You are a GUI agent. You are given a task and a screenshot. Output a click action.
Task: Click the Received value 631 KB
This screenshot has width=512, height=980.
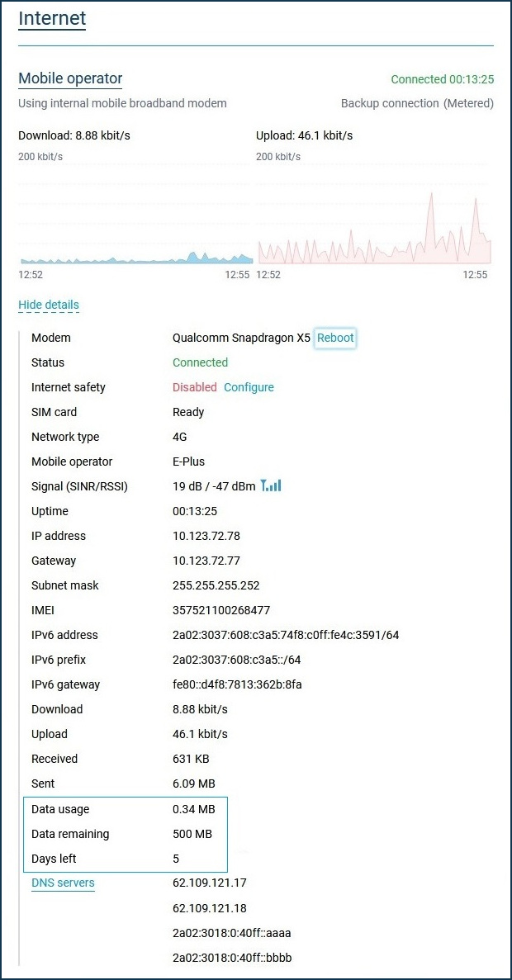(x=191, y=759)
